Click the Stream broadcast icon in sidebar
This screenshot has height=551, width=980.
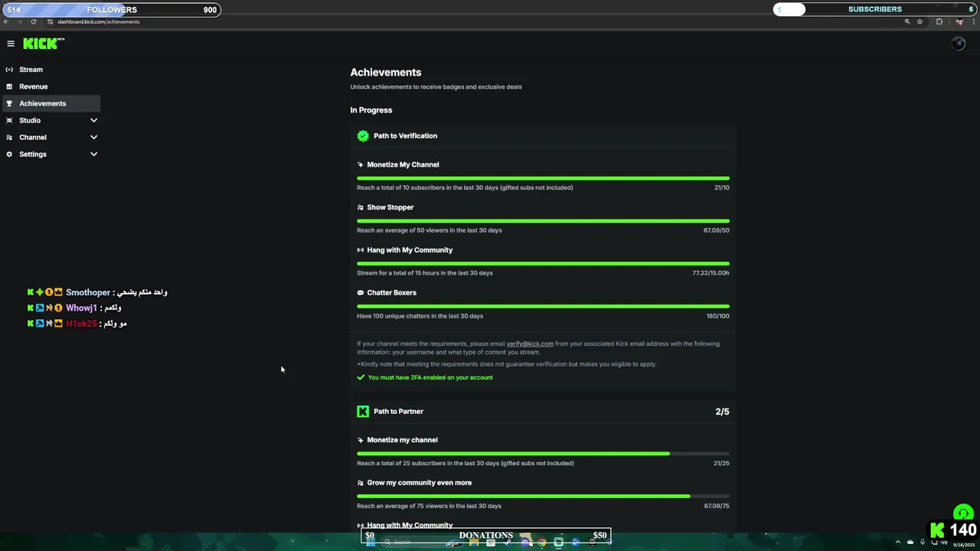pyautogui.click(x=9, y=70)
